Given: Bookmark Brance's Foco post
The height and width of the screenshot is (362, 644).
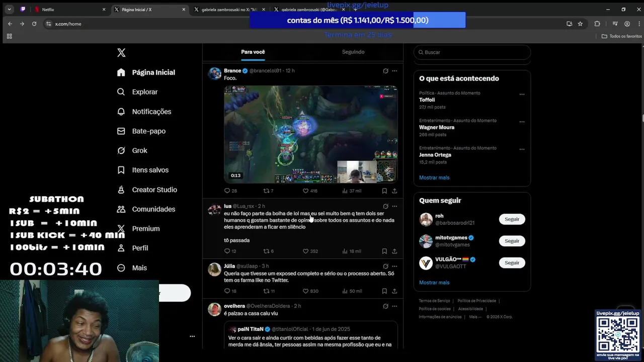Looking at the screenshot, I should [x=384, y=191].
